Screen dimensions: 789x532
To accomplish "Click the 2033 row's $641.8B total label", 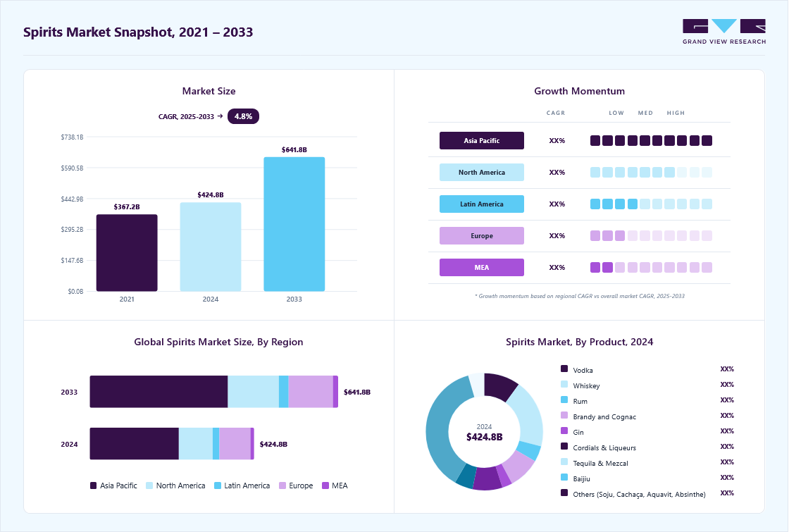I will coord(356,392).
